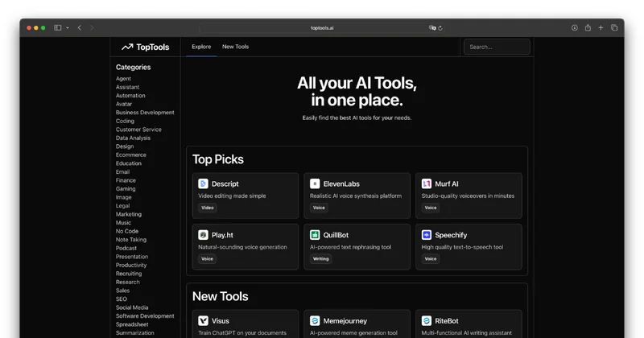This screenshot has height=338, width=644.
Task: Select the Agent category
Action: 123,78
